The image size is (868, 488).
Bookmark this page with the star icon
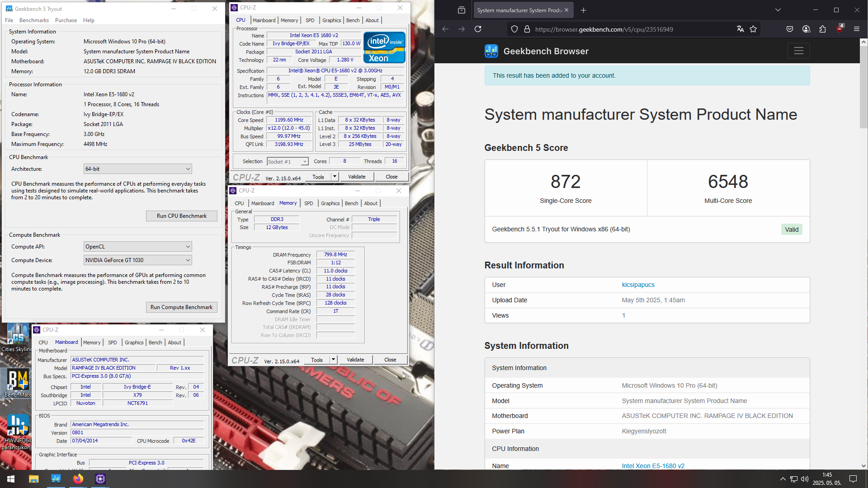pyautogui.click(x=753, y=29)
